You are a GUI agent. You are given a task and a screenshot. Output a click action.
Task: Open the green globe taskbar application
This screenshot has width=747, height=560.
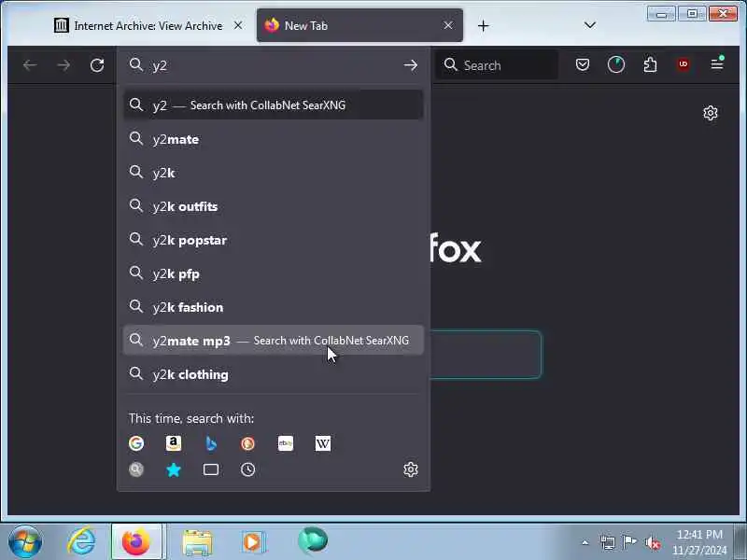pos(313,540)
